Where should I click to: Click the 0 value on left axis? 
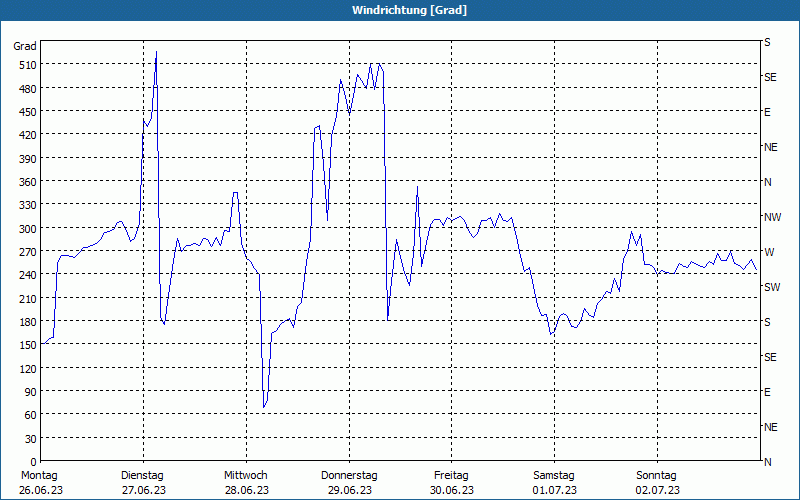point(33,462)
